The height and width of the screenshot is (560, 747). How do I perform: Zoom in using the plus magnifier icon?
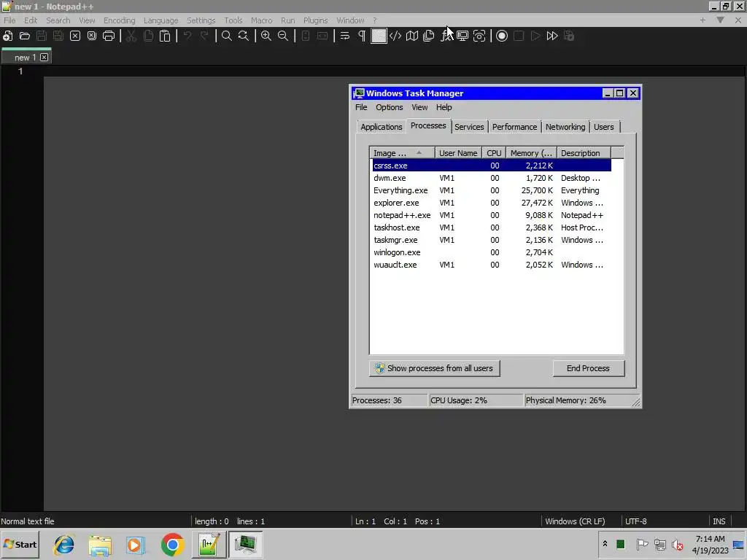[x=266, y=36]
